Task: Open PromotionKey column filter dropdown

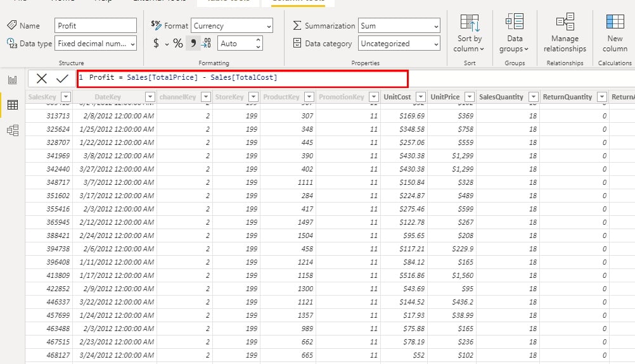Action: (374, 97)
